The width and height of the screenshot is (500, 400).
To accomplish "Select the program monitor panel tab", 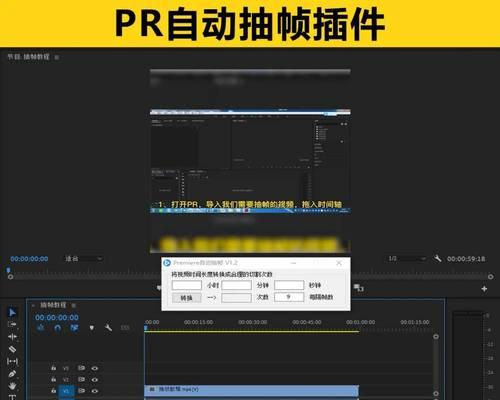I will 28,57.
